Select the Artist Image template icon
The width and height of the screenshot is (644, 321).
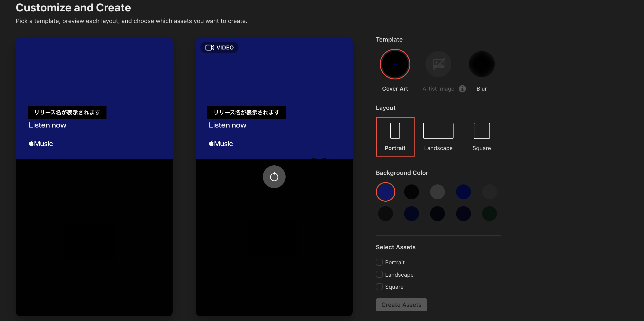438,64
